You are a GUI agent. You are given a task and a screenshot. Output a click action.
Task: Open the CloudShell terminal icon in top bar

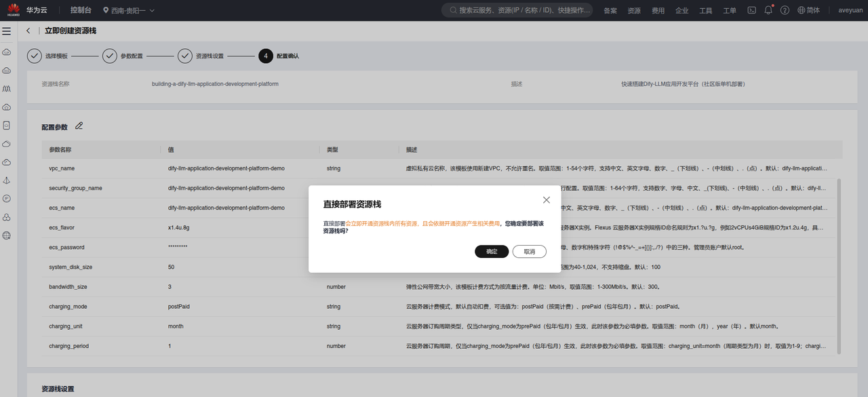coord(751,10)
